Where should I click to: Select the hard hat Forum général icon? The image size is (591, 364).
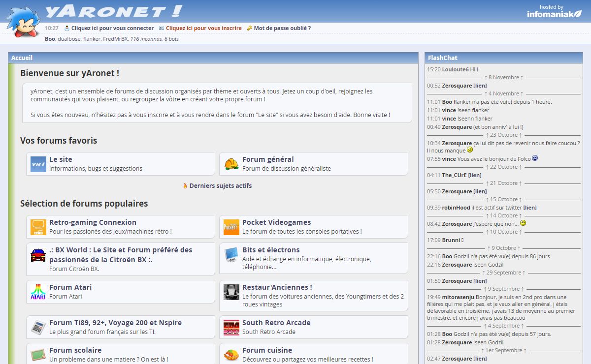[x=231, y=164]
